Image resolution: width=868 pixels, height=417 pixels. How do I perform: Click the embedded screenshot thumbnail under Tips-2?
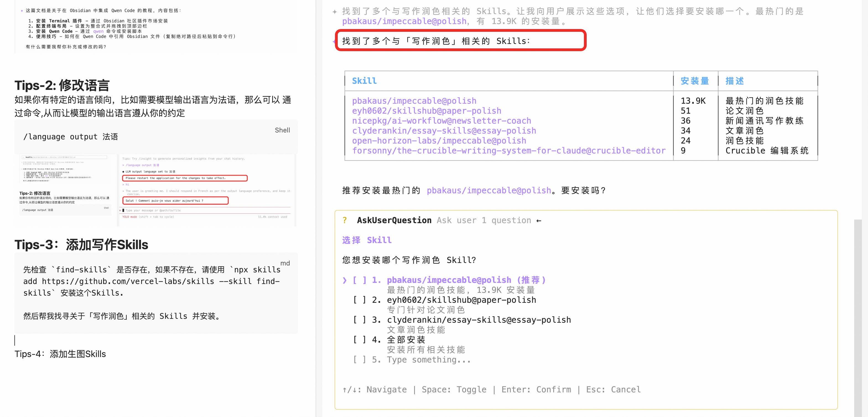[x=155, y=190]
